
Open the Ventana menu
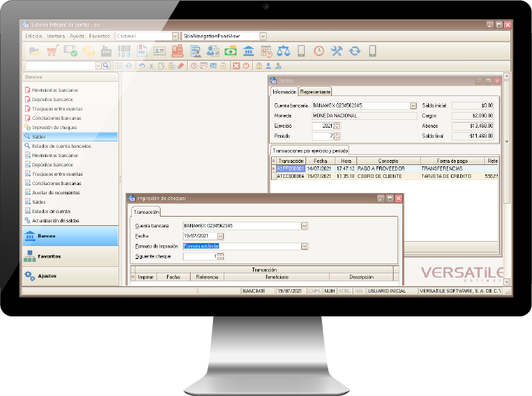[55, 36]
